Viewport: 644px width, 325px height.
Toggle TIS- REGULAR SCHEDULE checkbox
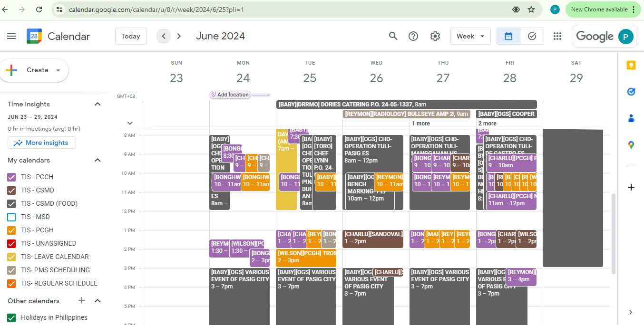[12, 283]
